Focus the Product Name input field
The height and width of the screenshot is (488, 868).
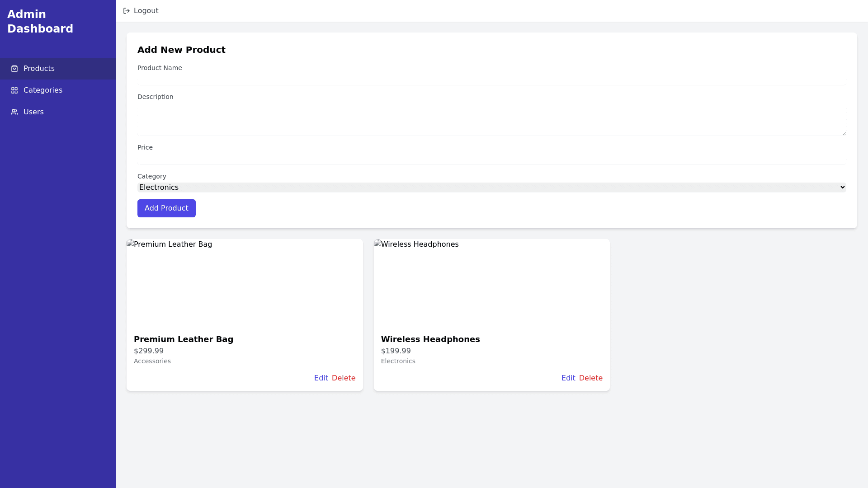491,80
